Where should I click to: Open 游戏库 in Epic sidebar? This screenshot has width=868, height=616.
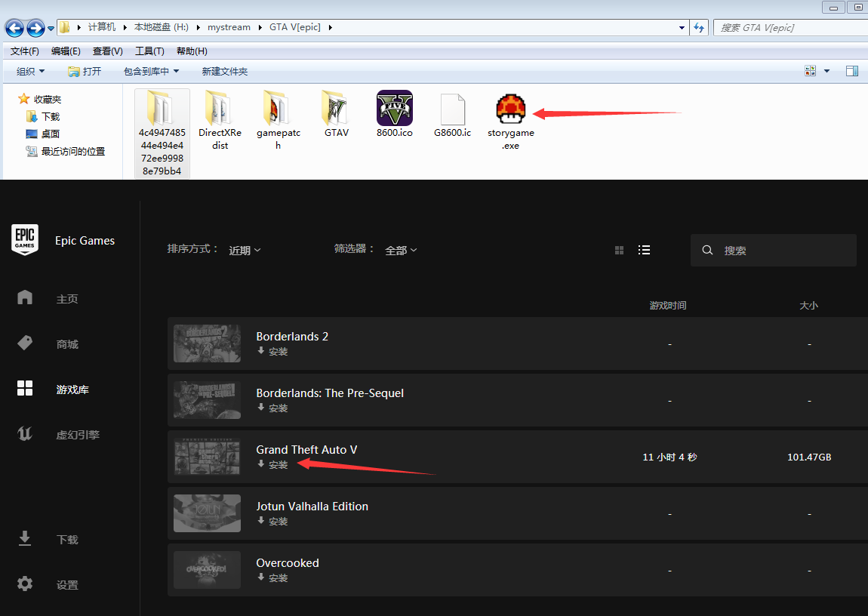pos(53,389)
